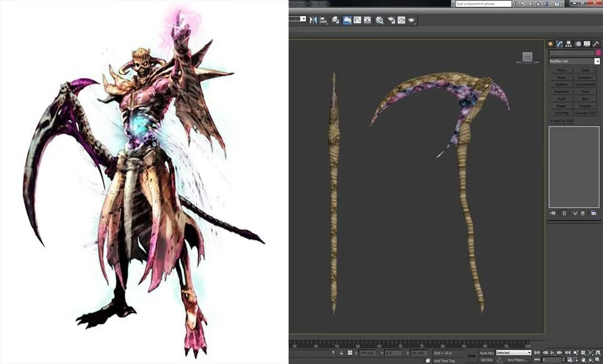Select the Mirror tool in the toolbar

313,20
